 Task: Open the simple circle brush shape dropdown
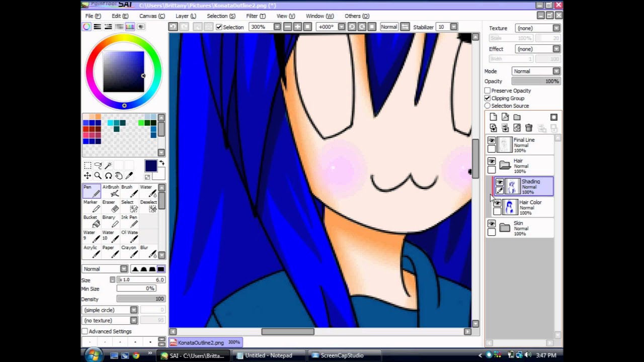click(x=134, y=310)
